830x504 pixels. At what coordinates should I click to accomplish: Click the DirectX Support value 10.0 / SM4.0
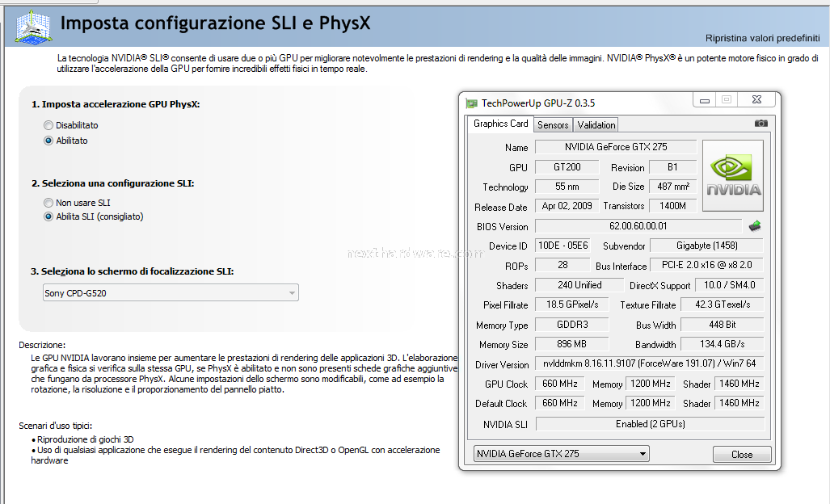[x=730, y=286]
